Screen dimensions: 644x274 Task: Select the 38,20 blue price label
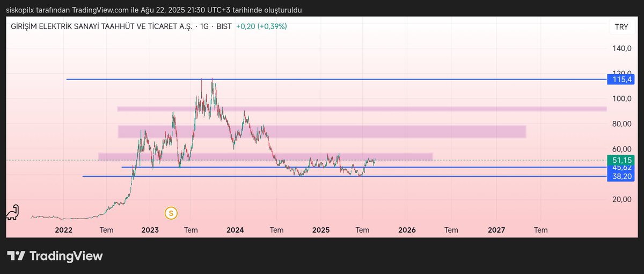[x=622, y=176]
